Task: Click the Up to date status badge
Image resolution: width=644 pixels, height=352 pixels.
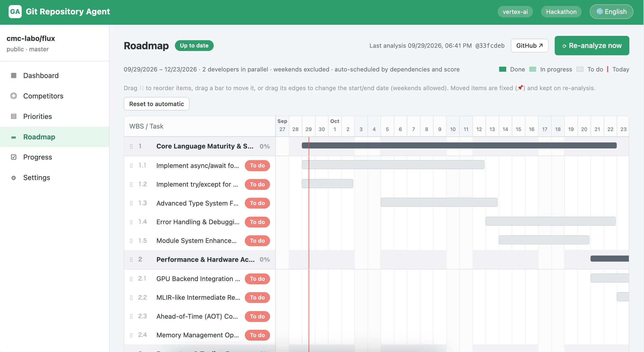Action: (194, 46)
